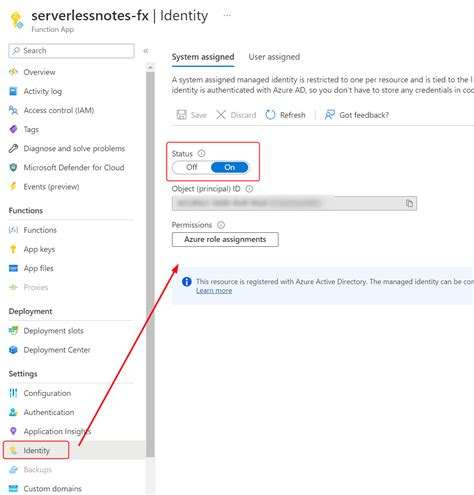The height and width of the screenshot is (495, 474).
Task: Show info tooltip for Object (principal) ID
Action: point(249,189)
